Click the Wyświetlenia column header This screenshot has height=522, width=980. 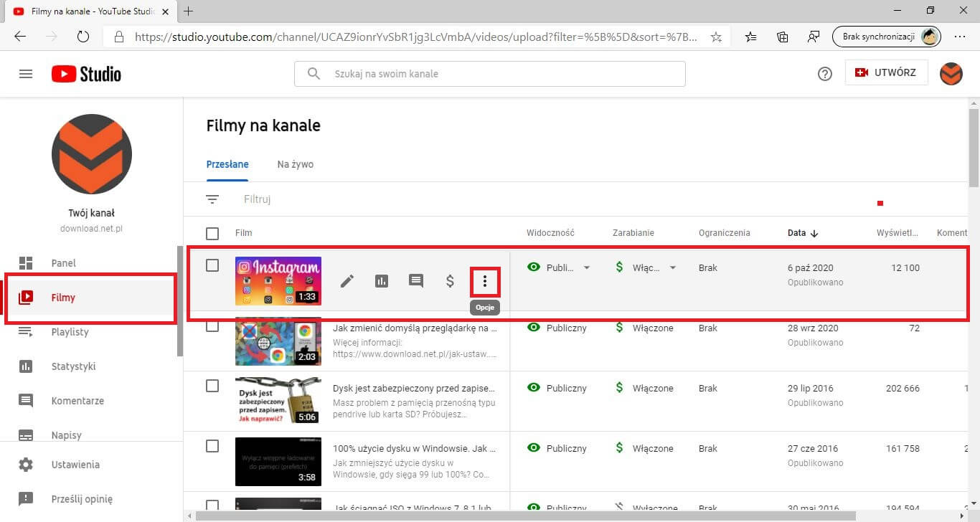tap(898, 233)
